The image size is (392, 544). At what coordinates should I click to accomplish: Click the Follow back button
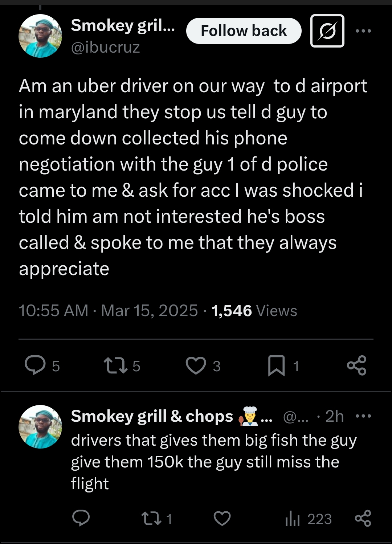pos(244,31)
